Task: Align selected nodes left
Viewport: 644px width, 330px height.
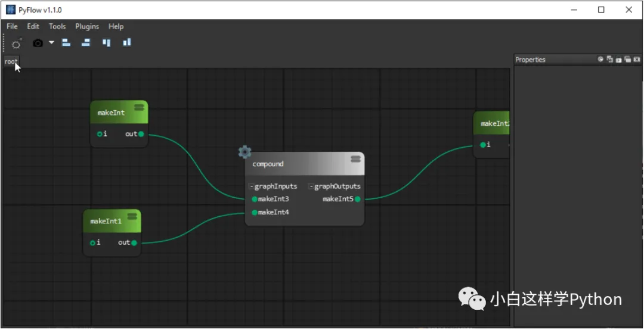Action: 66,42
